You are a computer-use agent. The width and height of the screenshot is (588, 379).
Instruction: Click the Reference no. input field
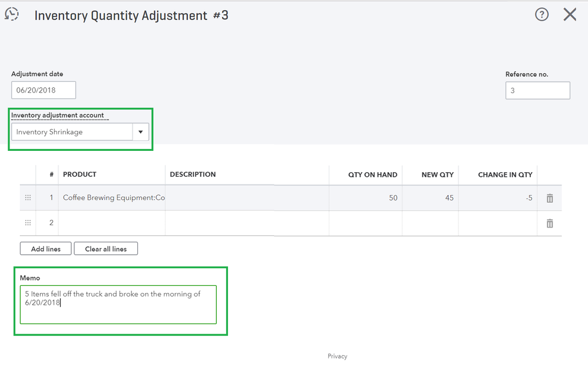(537, 91)
